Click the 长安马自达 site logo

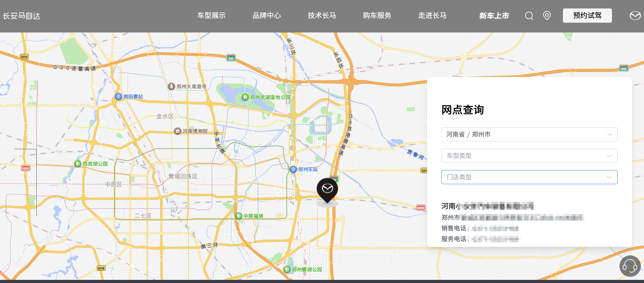pyautogui.click(x=22, y=16)
